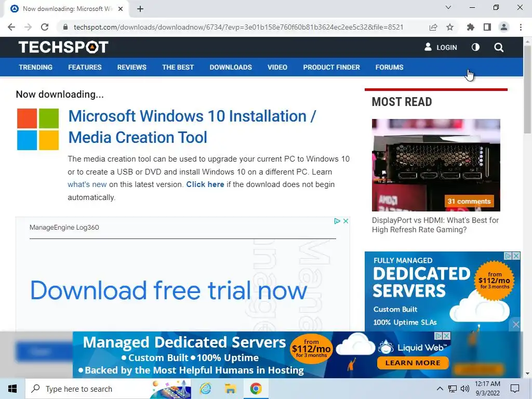Open the Windows Start menu
Viewport: 532px width, 399px height.
pyautogui.click(x=12, y=389)
